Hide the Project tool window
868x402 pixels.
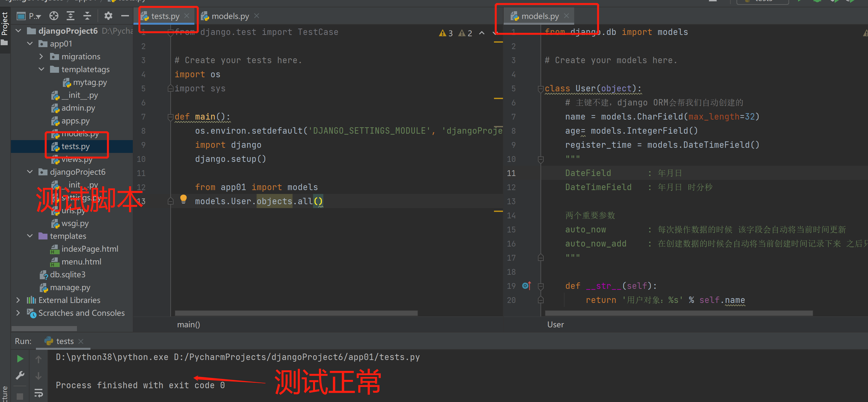point(125,16)
